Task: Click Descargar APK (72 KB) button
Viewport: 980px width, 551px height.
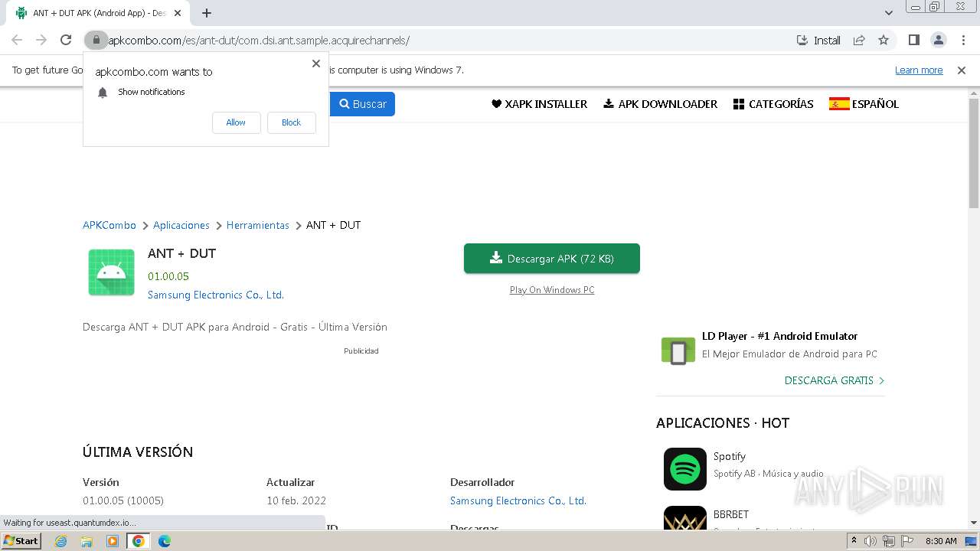Action: pyautogui.click(x=552, y=259)
